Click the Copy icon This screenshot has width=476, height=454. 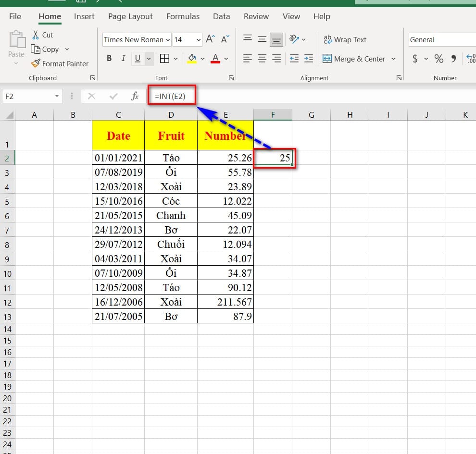point(35,49)
